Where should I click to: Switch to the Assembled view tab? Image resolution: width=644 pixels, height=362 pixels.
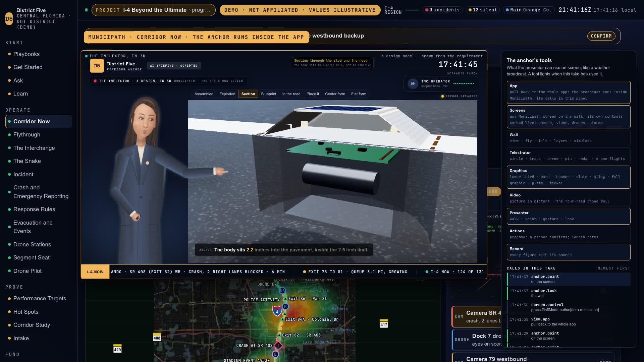coord(204,94)
